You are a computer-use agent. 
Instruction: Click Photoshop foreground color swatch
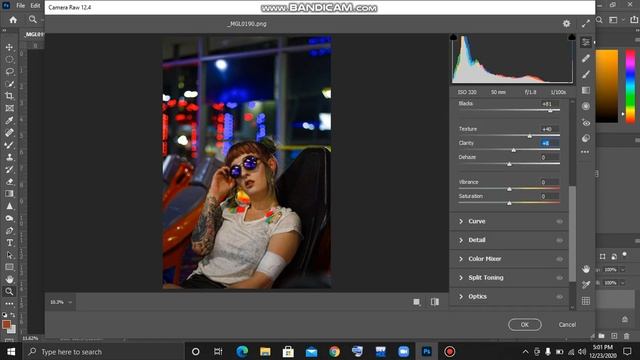click(x=6, y=324)
